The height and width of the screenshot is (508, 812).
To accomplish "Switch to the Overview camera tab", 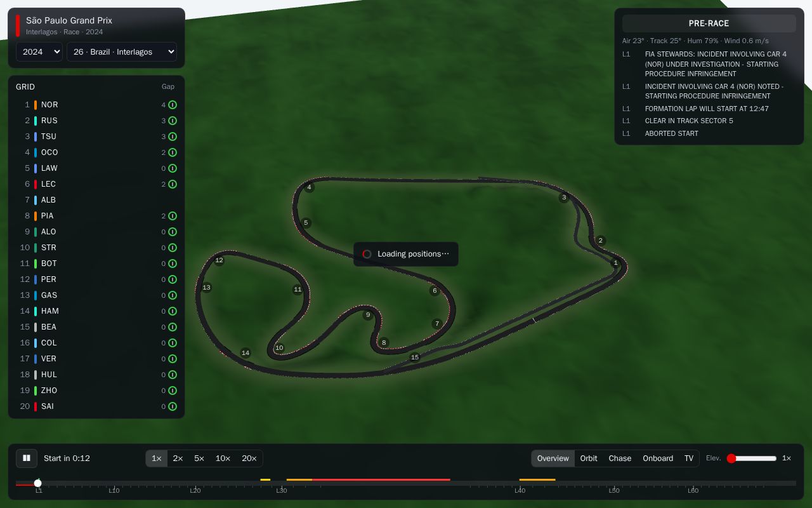I will (x=553, y=458).
